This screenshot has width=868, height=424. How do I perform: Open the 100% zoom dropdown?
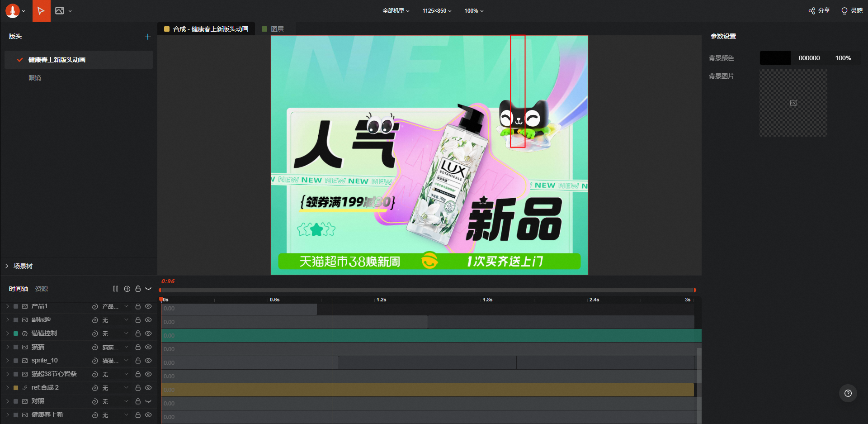tap(474, 11)
